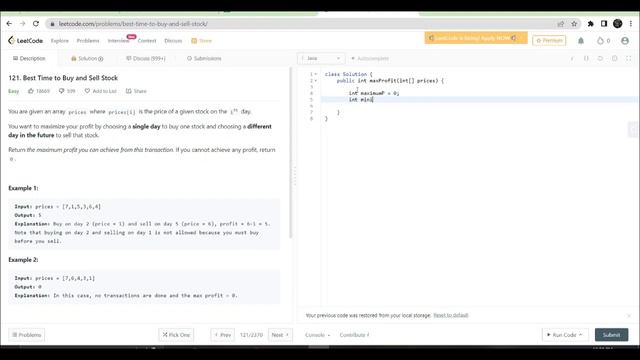Switch to the Solution tab
Image resolution: width=640 pixels, height=360 pixels.
point(87,58)
